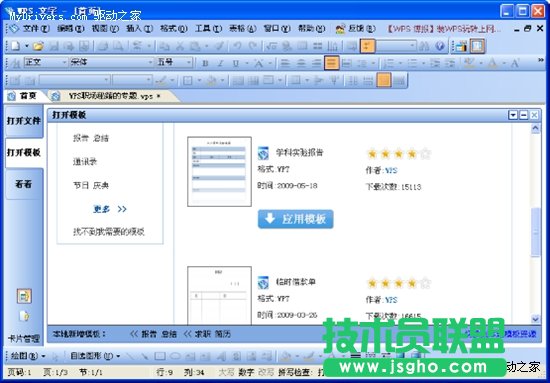Screen dimensions: 550x383
Task: Click the scrollbar down arrow in template list
Action: click(535, 319)
